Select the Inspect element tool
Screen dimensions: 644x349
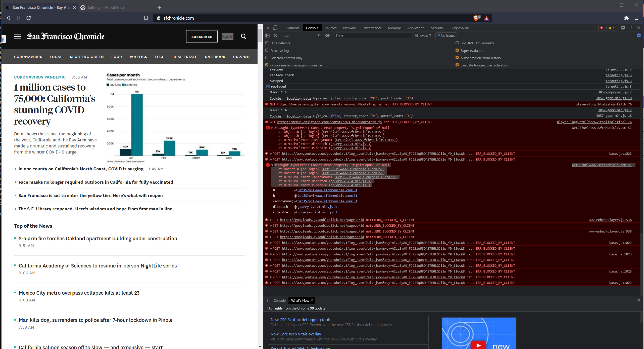click(x=267, y=28)
